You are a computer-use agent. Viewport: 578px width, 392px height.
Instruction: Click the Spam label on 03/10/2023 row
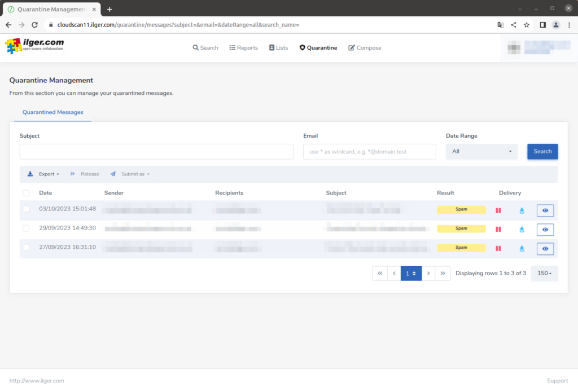coord(461,210)
